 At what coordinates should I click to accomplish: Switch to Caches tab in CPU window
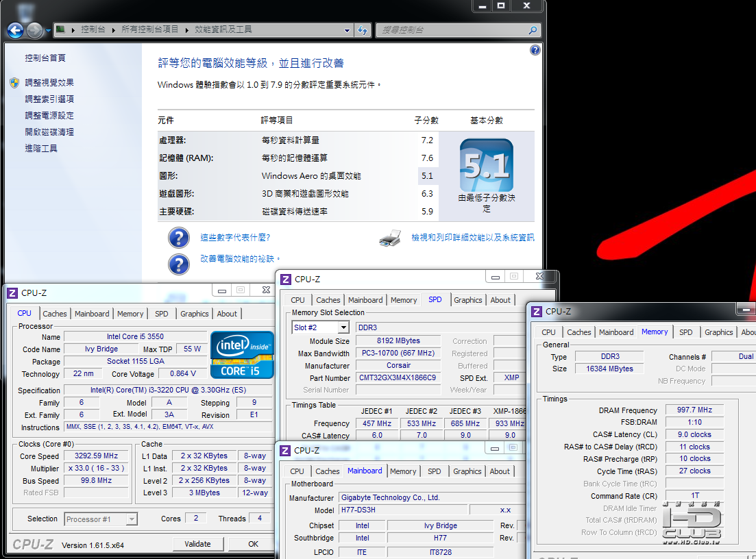point(54,314)
